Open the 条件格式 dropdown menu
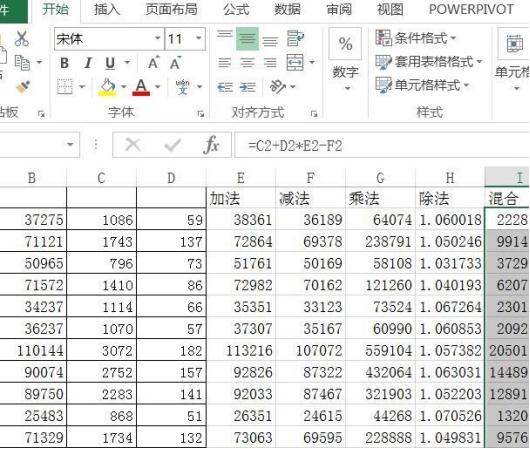The image size is (530, 449). (416, 38)
